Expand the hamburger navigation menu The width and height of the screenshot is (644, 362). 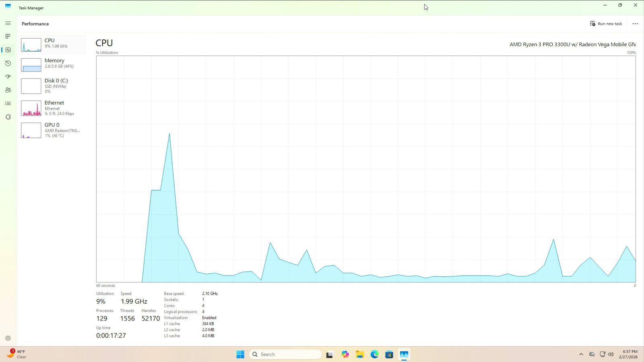[x=8, y=23]
